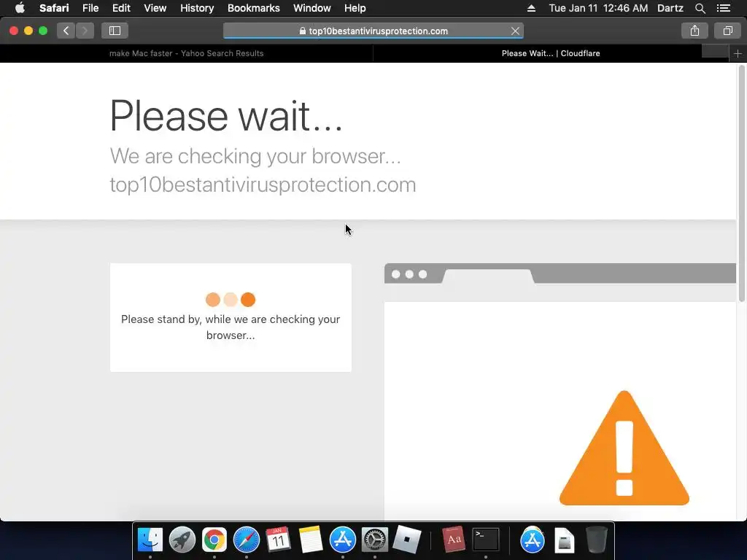747x560 pixels.
Task: Launch Google Chrome from the Dock
Action: (214, 540)
